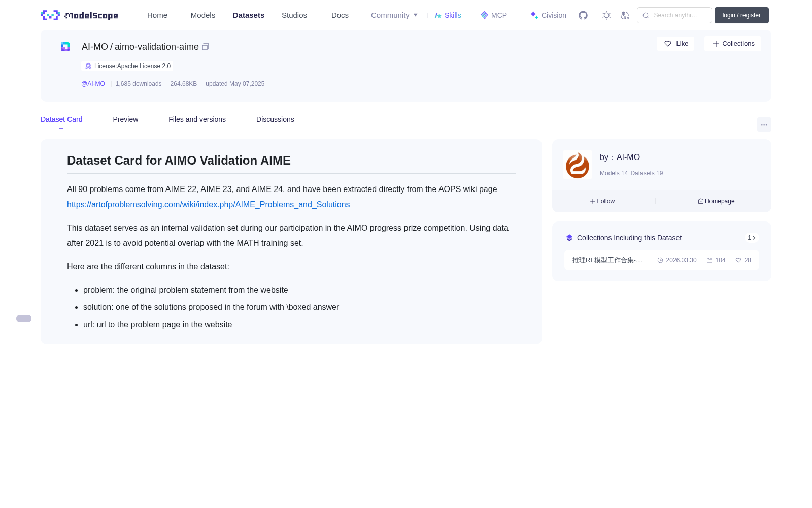Open the AI-MO Homepage button
The height and width of the screenshot is (508, 812).
click(716, 201)
